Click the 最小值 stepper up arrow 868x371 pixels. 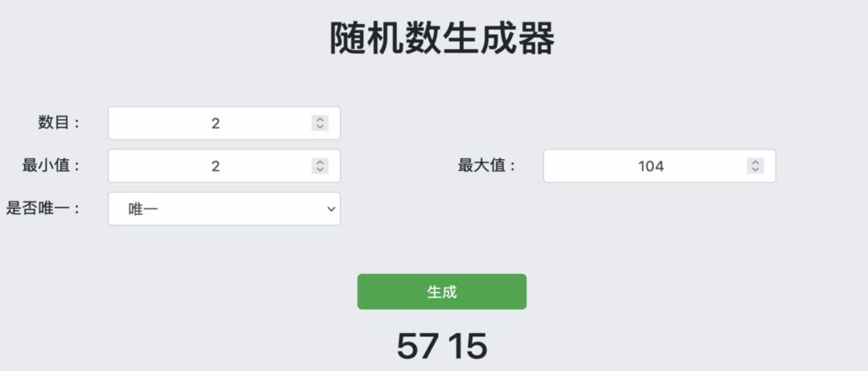[320, 162]
